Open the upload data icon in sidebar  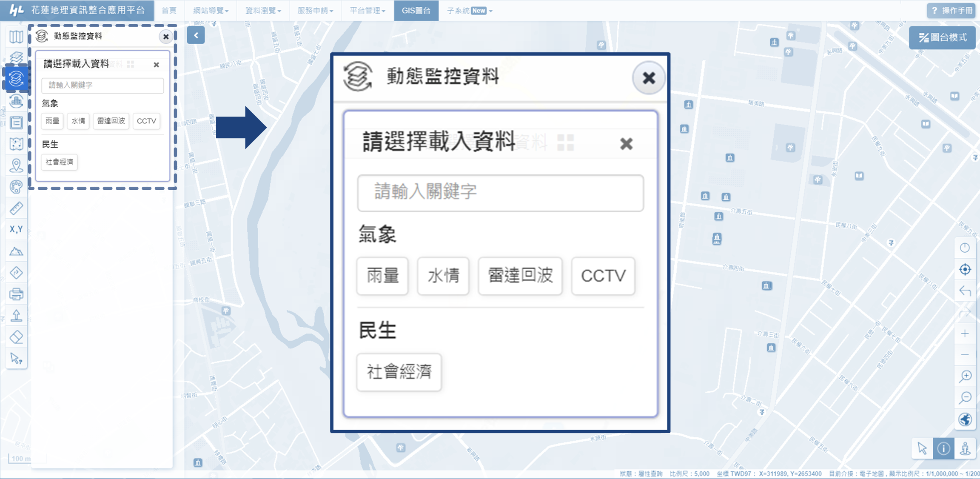pos(16,316)
